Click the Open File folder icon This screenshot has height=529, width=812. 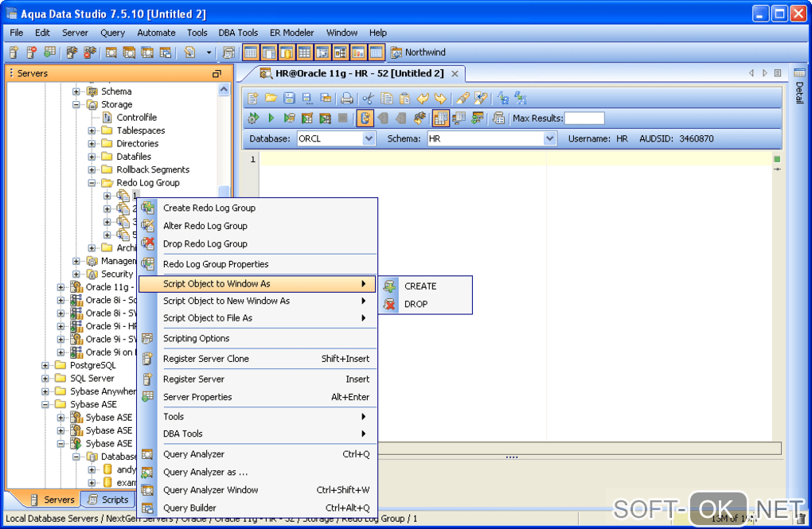271,98
